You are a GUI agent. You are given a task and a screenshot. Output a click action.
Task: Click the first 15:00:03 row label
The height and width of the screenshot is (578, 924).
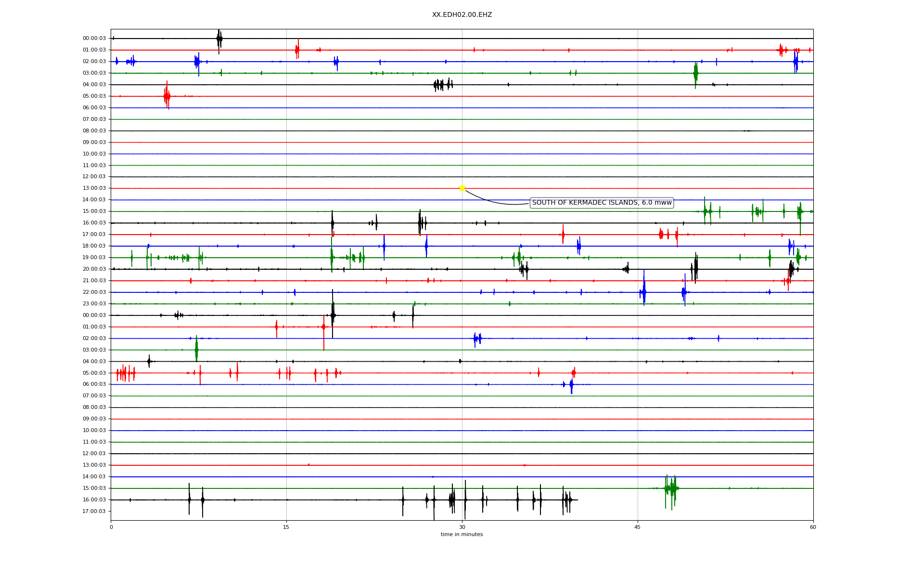point(94,211)
